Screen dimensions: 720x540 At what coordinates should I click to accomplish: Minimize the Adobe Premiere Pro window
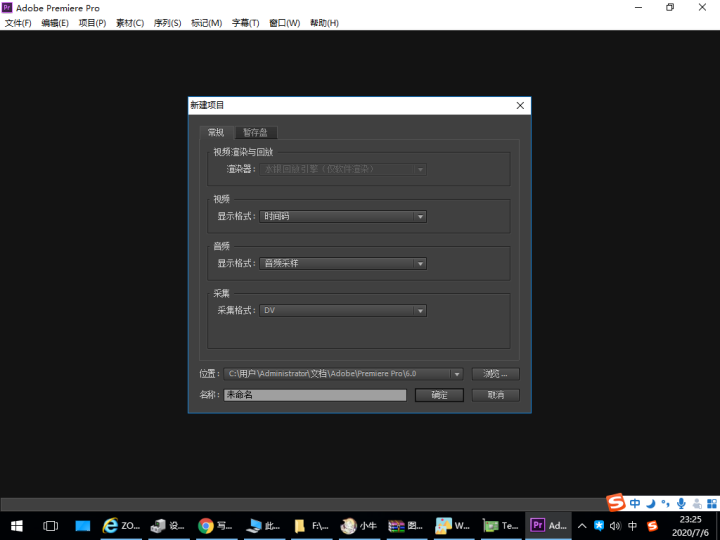tap(638, 7)
